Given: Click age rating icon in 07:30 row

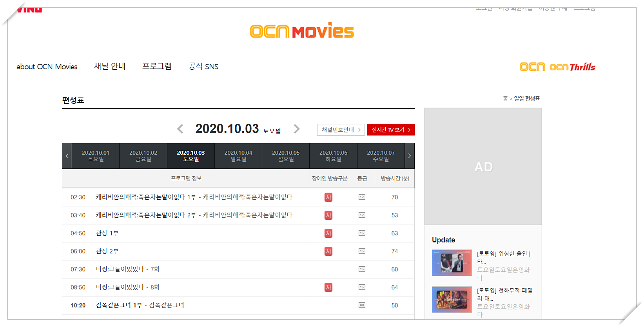Looking at the screenshot, I should pos(362,269).
